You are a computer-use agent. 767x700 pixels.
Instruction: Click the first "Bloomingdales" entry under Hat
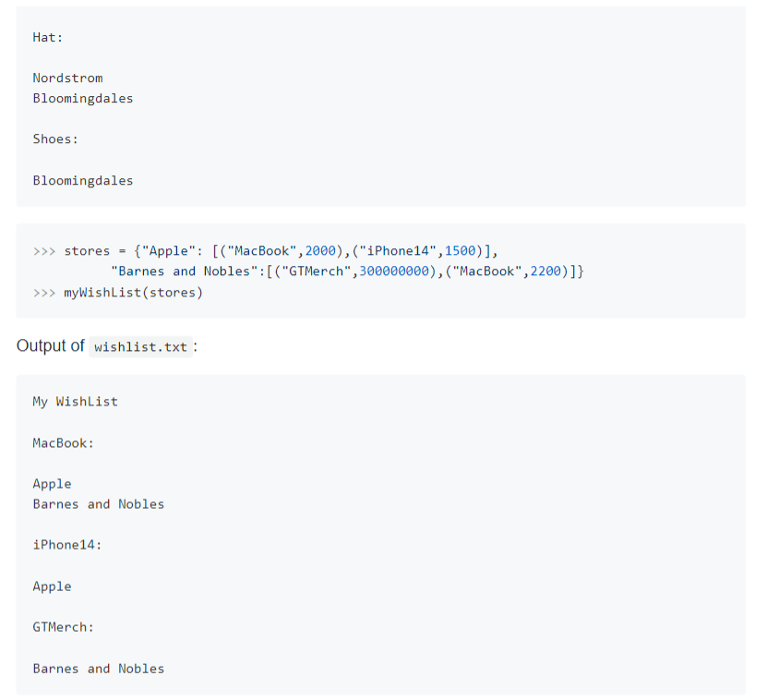[x=82, y=98]
